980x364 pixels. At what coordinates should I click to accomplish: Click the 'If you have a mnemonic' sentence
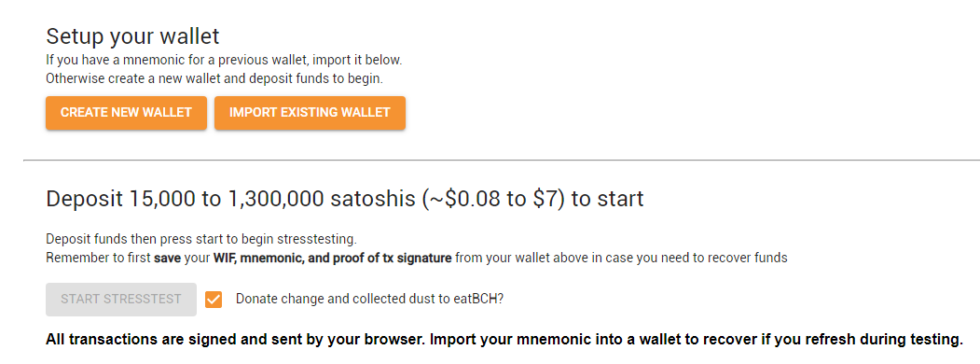224,62
